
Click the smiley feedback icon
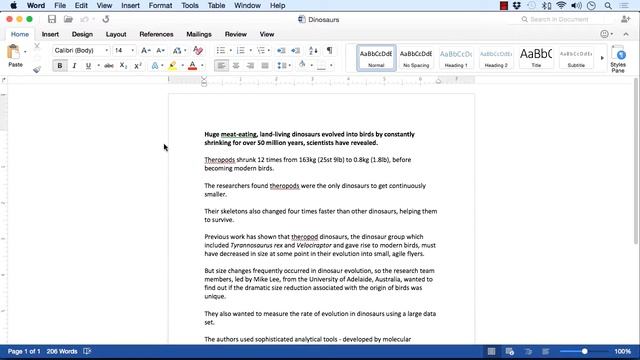tap(604, 34)
